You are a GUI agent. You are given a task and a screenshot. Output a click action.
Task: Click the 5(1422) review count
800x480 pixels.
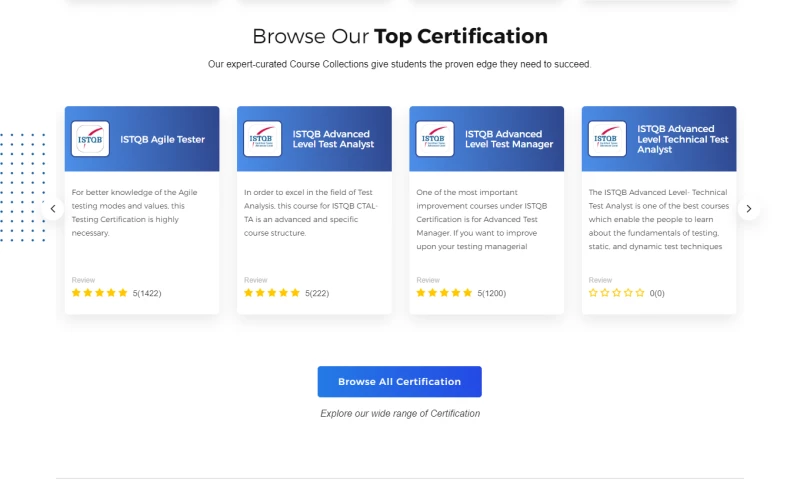coord(147,293)
